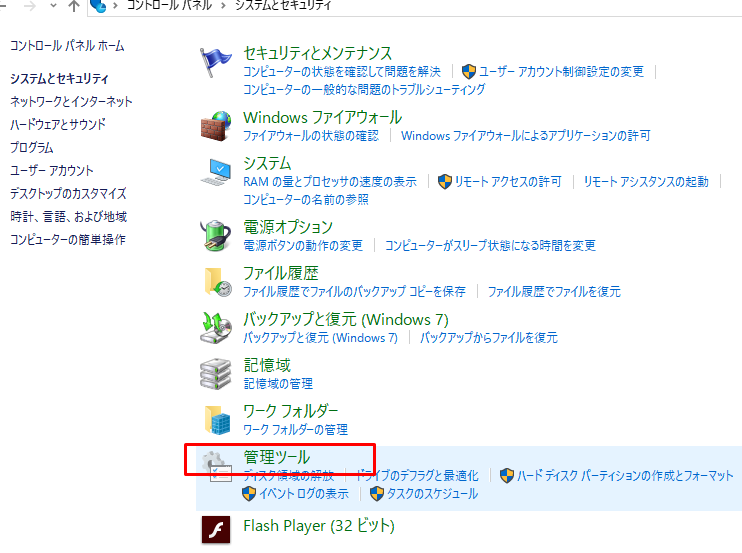The height and width of the screenshot is (553, 742).
Task: Select ハードウェアとサウンド in left sidebar
Action: 58,124
